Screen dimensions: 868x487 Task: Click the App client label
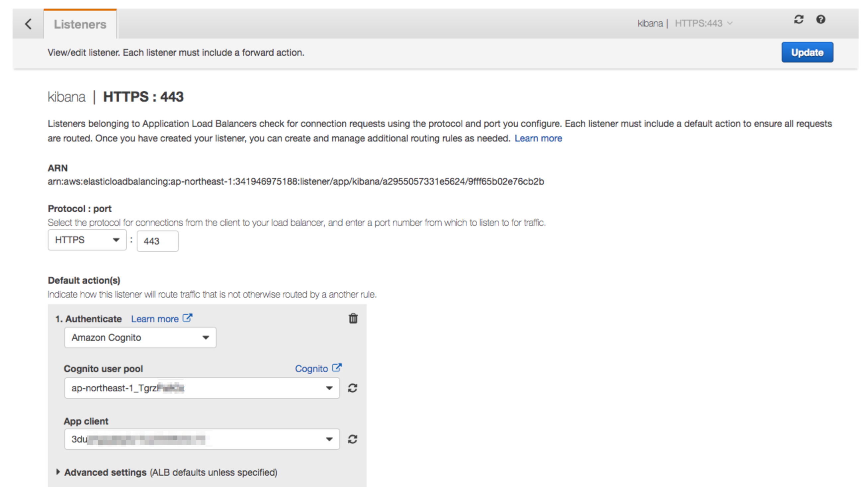(x=86, y=422)
